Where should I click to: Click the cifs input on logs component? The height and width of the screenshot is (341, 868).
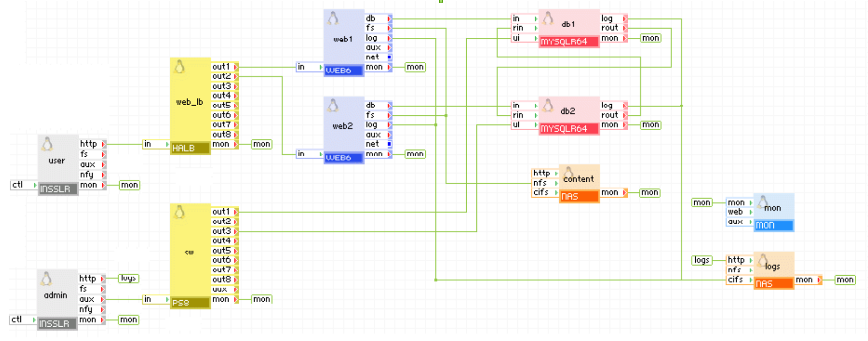coord(740,280)
